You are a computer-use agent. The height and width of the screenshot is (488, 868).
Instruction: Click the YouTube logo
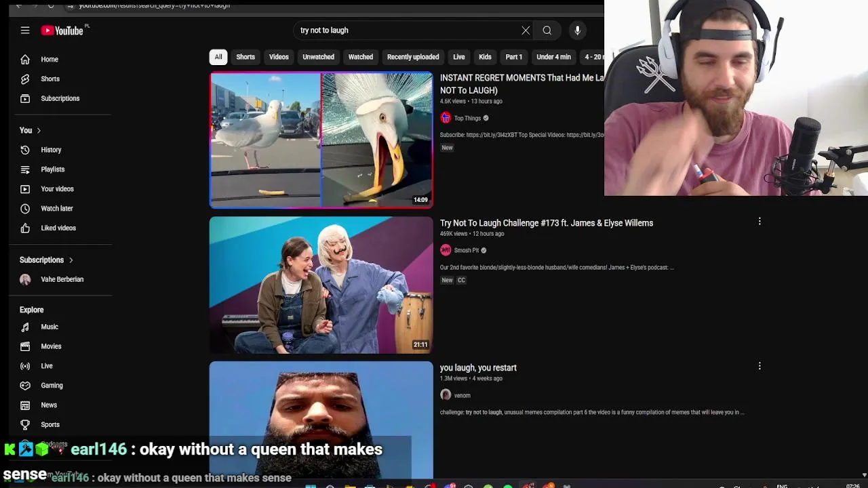point(62,30)
